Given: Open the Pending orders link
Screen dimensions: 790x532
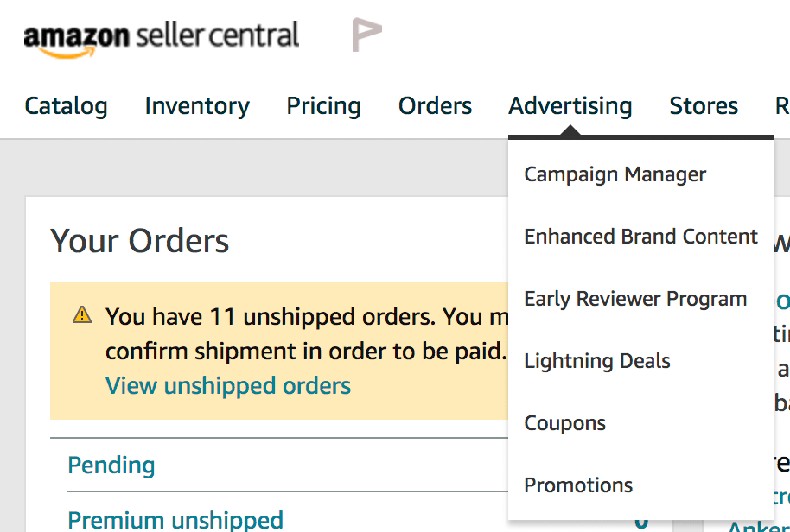Looking at the screenshot, I should click(x=111, y=465).
